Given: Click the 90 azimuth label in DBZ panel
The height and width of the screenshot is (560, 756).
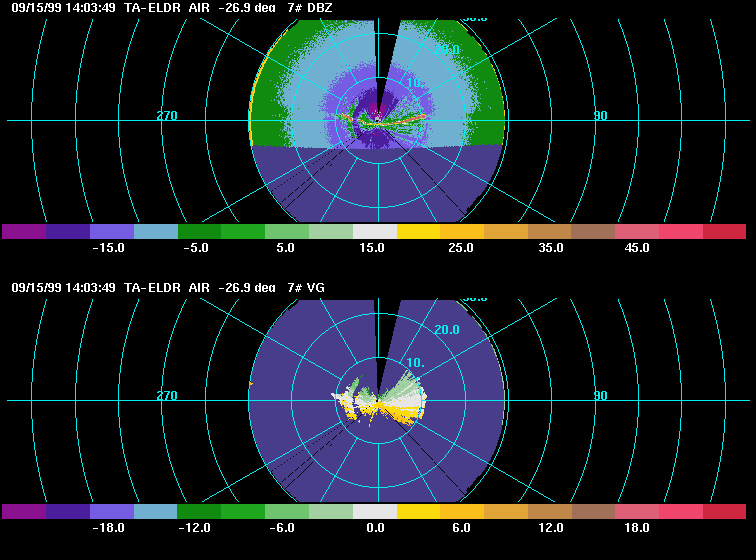Looking at the screenshot, I should [x=600, y=116].
